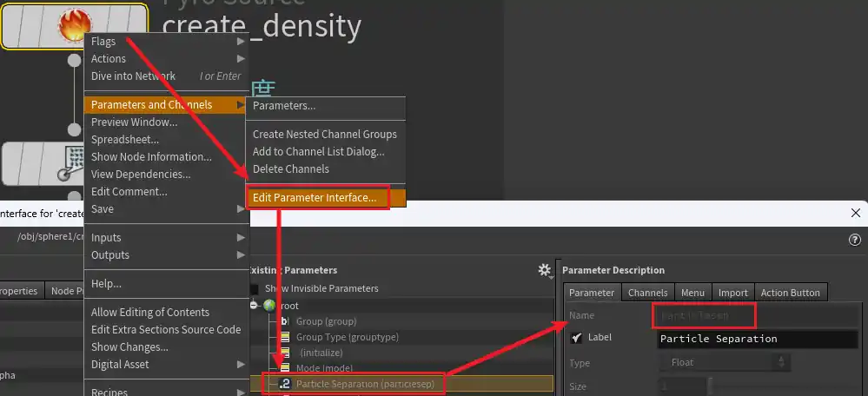Collapse the root tree node
Viewport: 868px width, 396px height.
pyautogui.click(x=255, y=306)
